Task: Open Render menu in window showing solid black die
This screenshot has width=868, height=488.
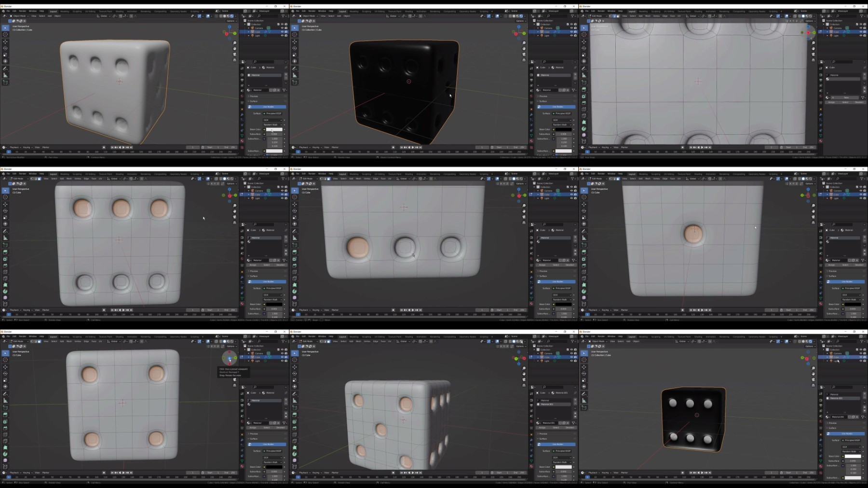Action: coord(312,11)
